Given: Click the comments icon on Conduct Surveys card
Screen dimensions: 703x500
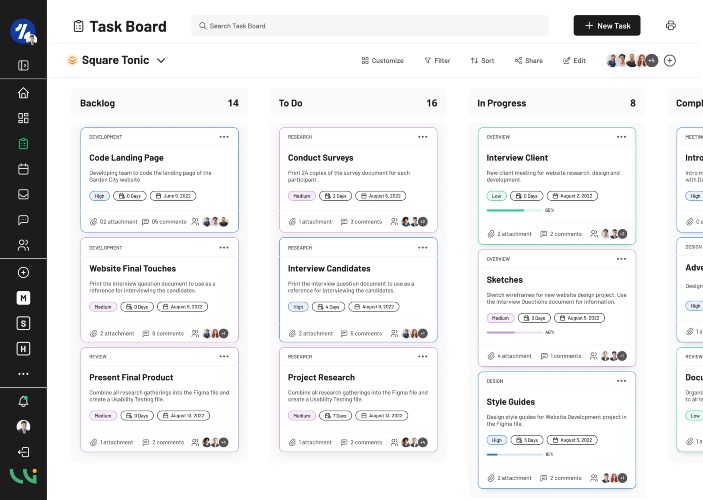Looking at the screenshot, I should pos(344,222).
